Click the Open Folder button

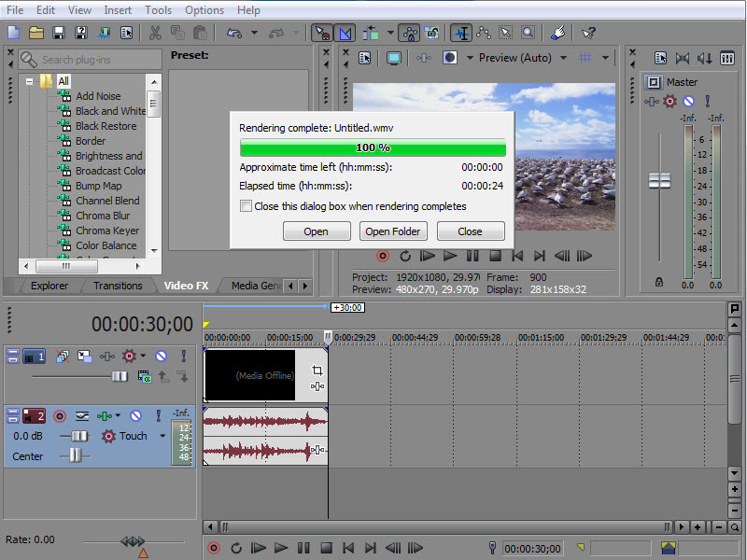pos(393,231)
